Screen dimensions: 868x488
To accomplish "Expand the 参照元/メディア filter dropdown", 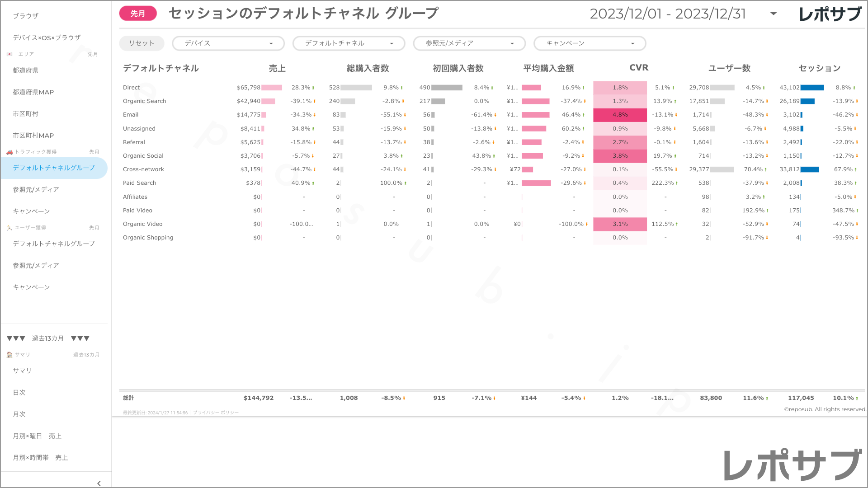I will coord(469,43).
